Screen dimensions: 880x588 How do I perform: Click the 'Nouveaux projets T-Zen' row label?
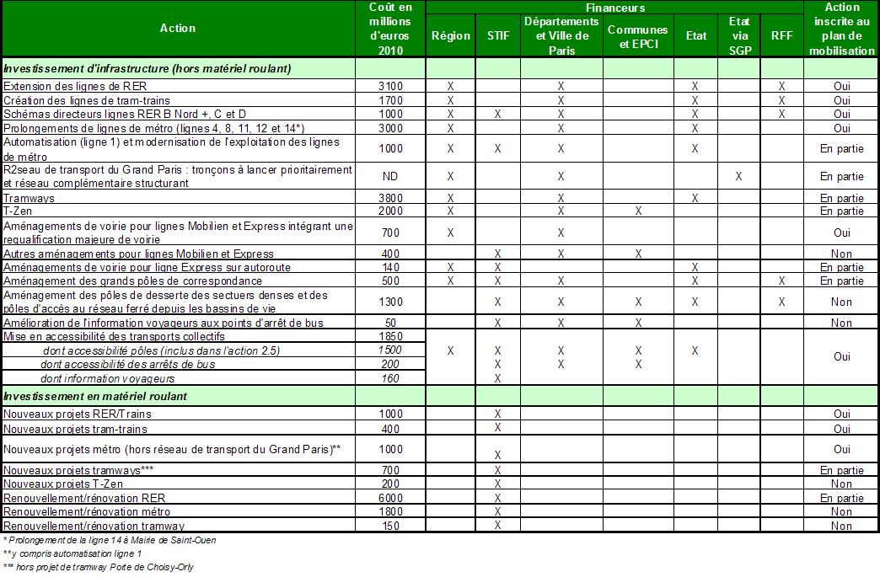[64, 484]
